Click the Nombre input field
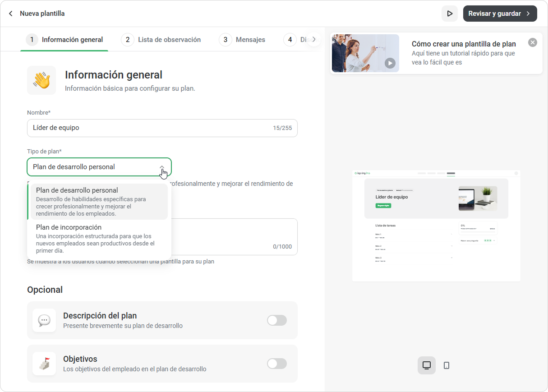The width and height of the screenshot is (548, 392). click(162, 128)
